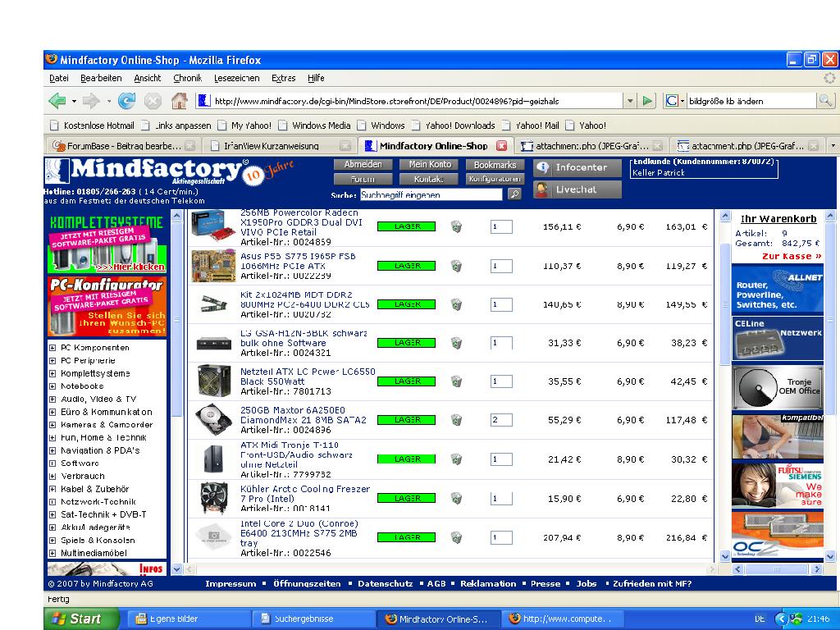Open the Back button history dropdown arrow
840x630 pixels.
74,101
